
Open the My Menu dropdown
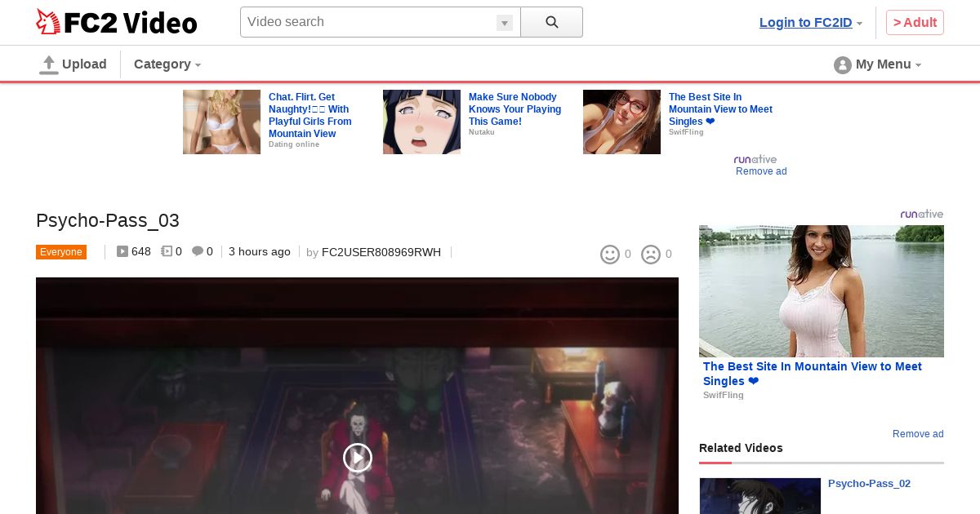[888, 64]
